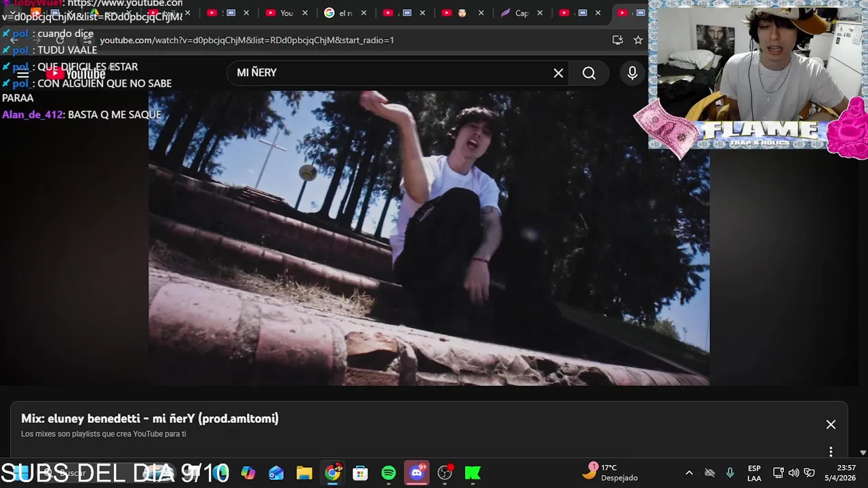The height and width of the screenshot is (488, 868).
Task: Open ESP LAA keyboard language switcher
Action: coord(754,473)
